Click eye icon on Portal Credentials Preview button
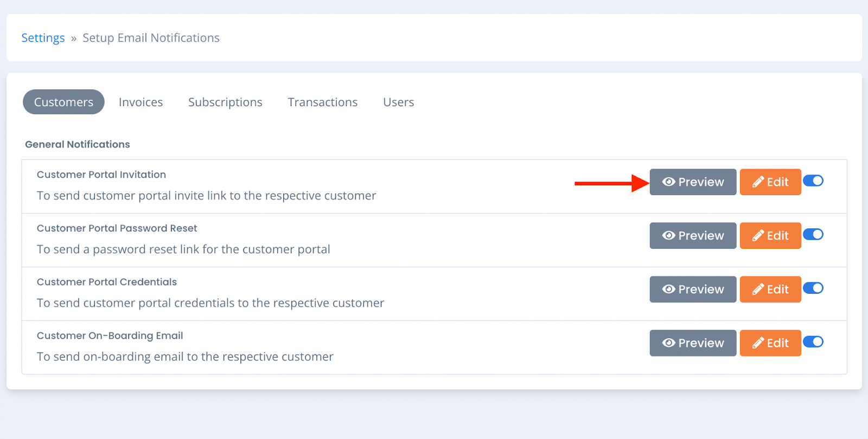 [x=669, y=289]
